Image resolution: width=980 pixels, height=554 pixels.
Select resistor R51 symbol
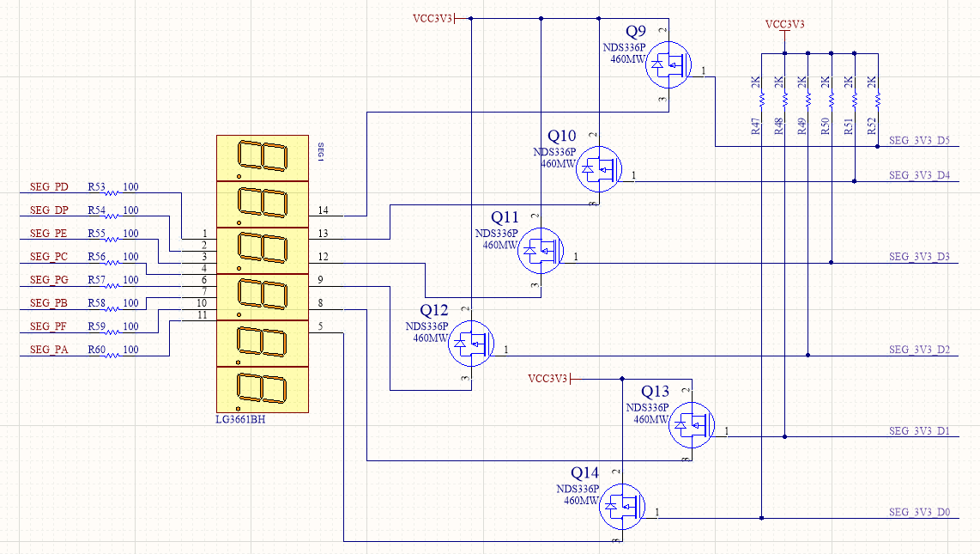[855, 99]
